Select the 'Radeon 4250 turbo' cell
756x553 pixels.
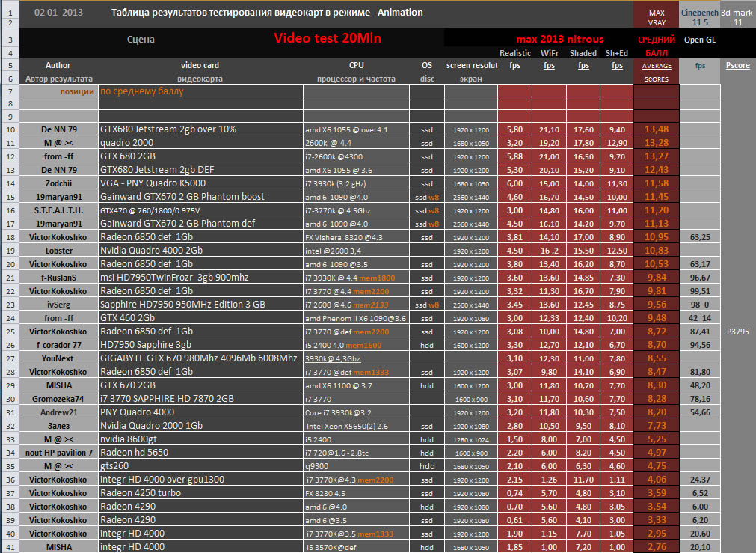pyautogui.click(x=200, y=493)
